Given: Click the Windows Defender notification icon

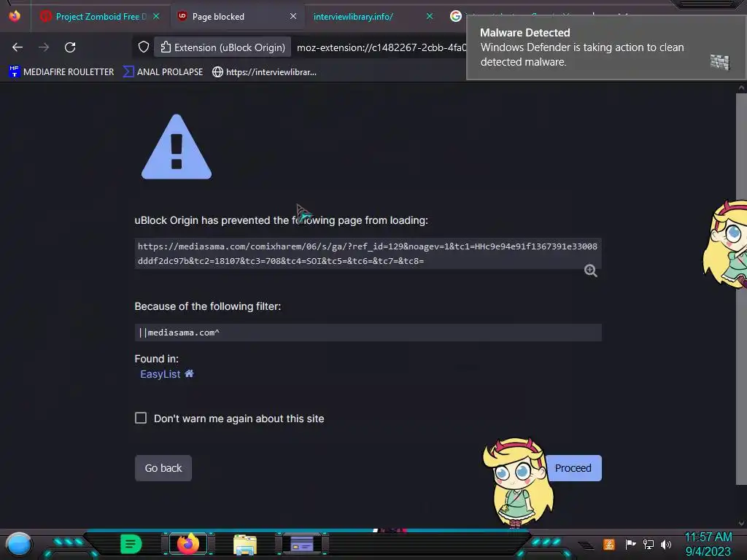Looking at the screenshot, I should (719, 62).
